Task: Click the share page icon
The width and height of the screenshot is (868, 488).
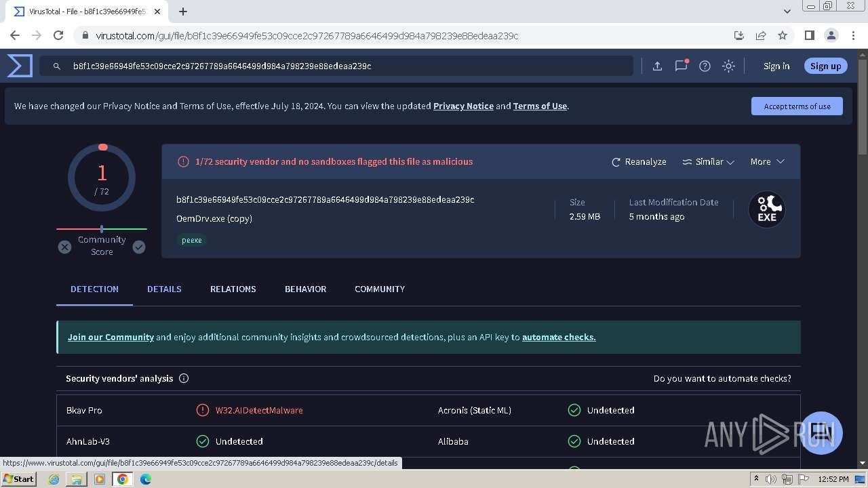Action: (x=761, y=35)
